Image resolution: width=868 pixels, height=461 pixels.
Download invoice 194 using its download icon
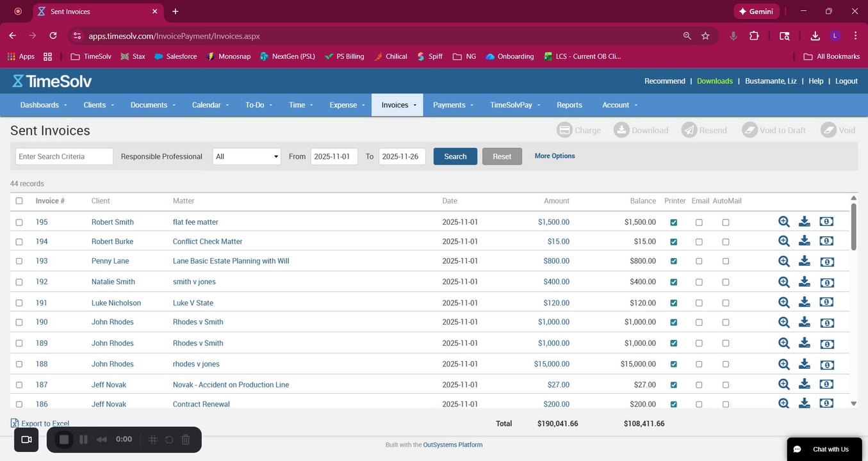(x=805, y=241)
